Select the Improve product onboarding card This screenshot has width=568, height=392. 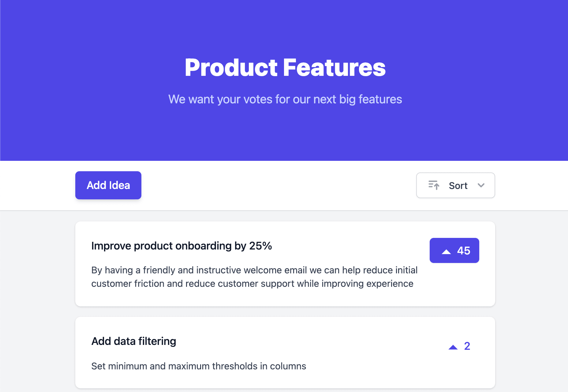pos(285,264)
